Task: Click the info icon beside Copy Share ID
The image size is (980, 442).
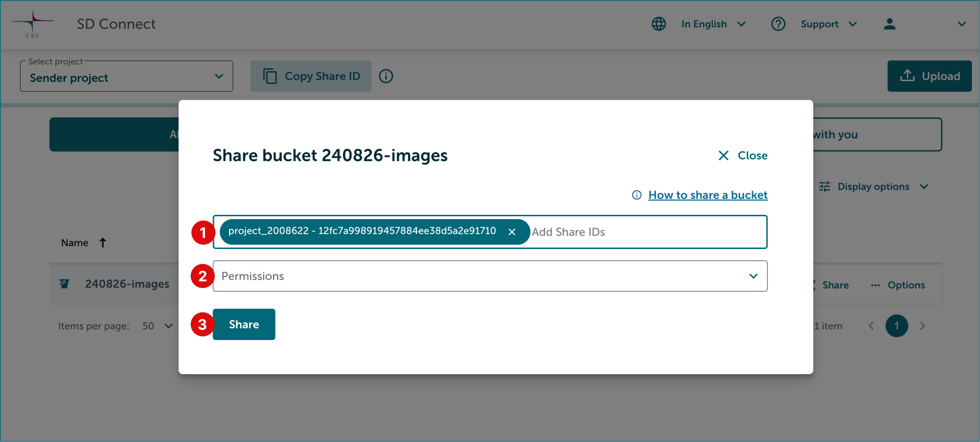Action: click(386, 76)
